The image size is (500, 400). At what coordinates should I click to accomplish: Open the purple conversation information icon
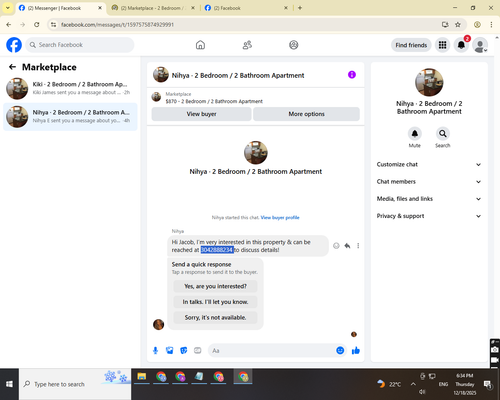pos(352,75)
